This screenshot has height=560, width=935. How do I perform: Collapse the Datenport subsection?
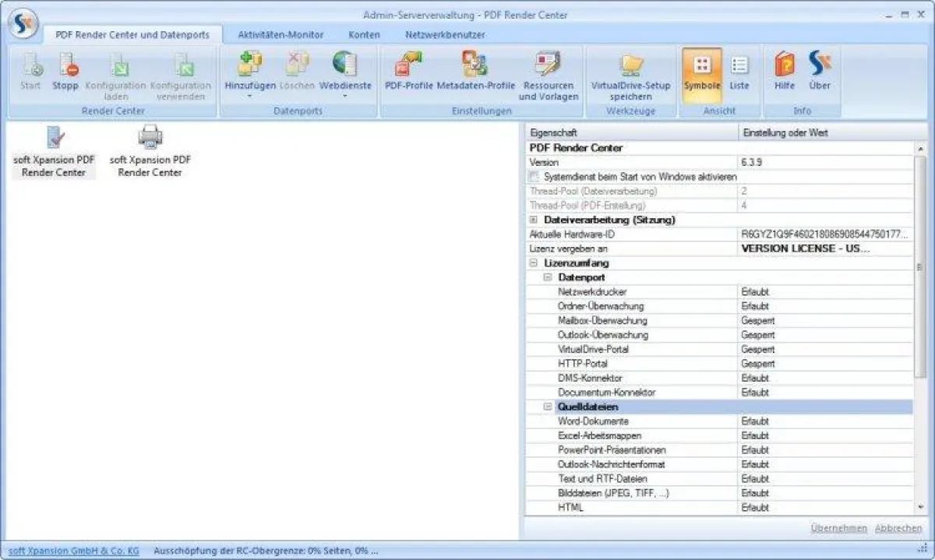point(548,277)
